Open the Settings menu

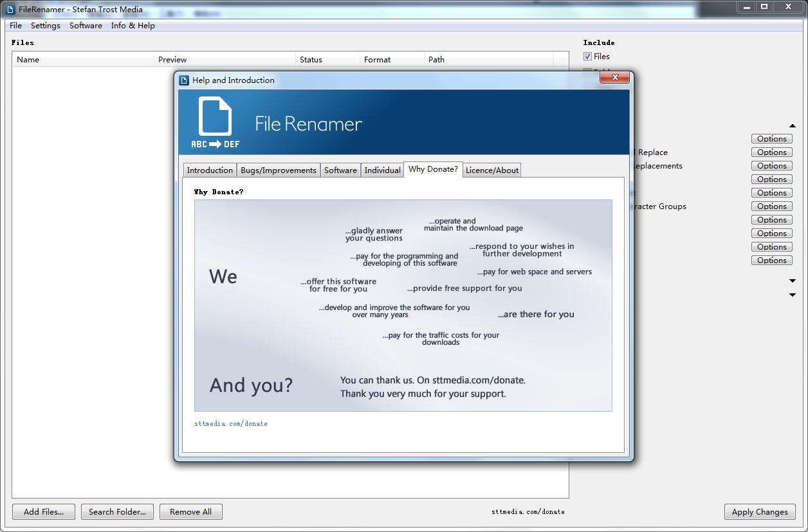(x=45, y=25)
